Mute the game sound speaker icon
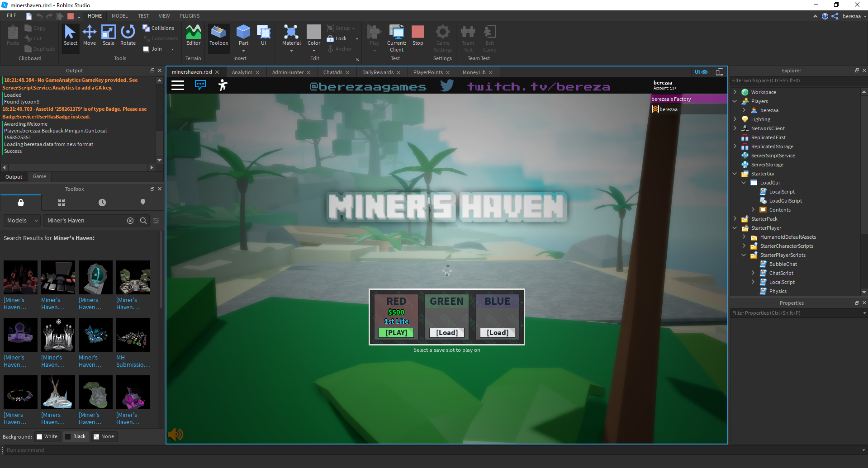868x468 pixels. (175, 435)
